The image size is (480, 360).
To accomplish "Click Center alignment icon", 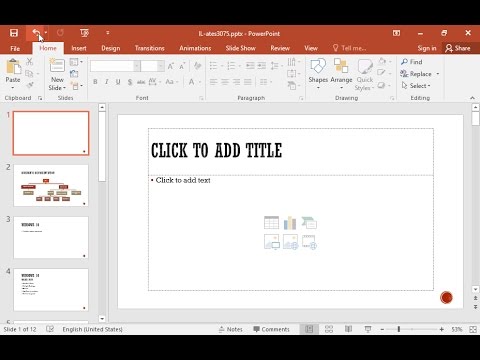I will tap(225, 82).
